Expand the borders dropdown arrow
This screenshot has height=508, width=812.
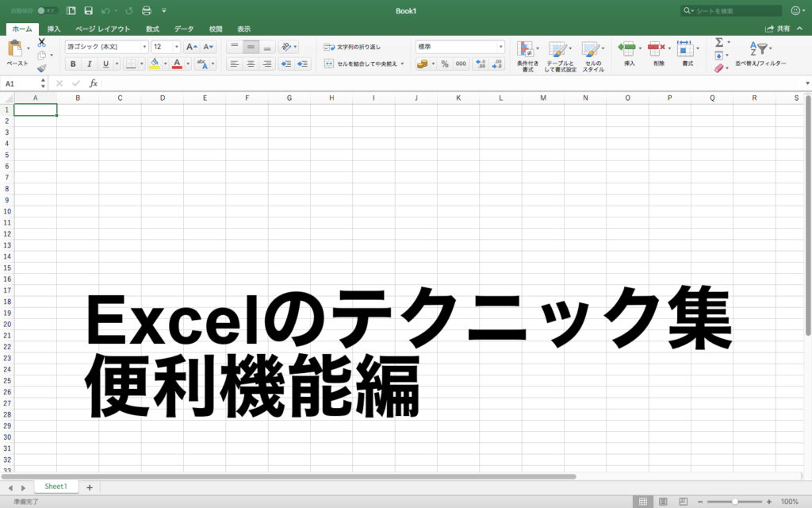tap(141, 63)
